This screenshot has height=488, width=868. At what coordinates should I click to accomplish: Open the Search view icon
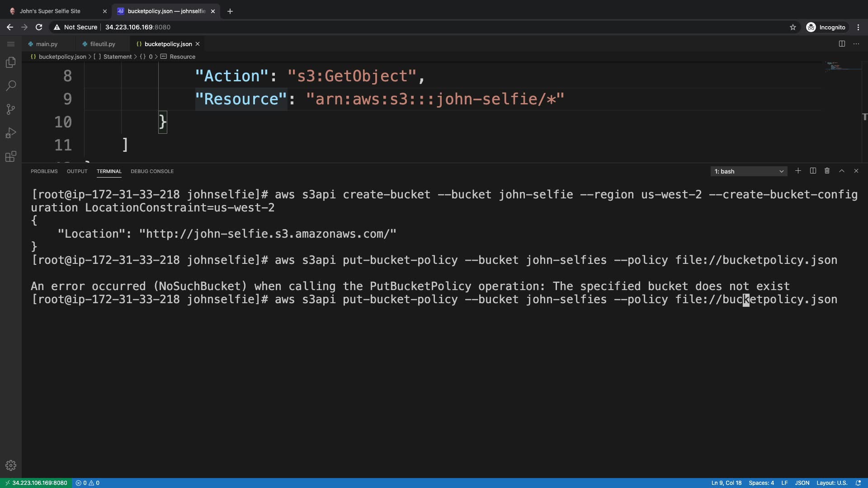point(11,86)
